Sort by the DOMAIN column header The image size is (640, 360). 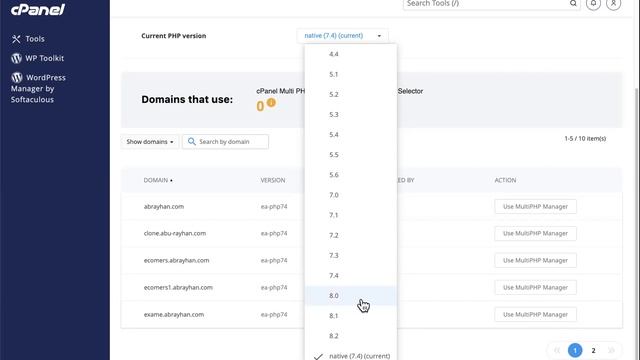point(158,180)
